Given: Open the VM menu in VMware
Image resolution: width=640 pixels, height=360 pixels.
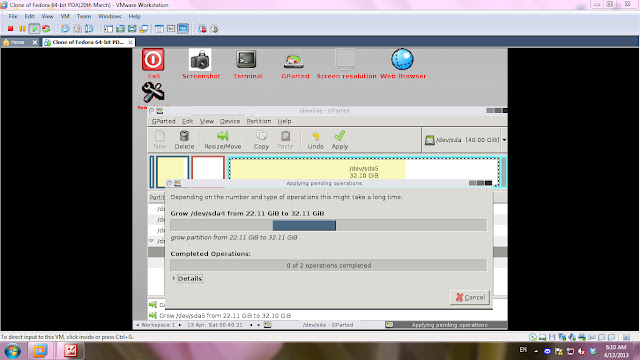Looking at the screenshot, I should [x=64, y=16].
